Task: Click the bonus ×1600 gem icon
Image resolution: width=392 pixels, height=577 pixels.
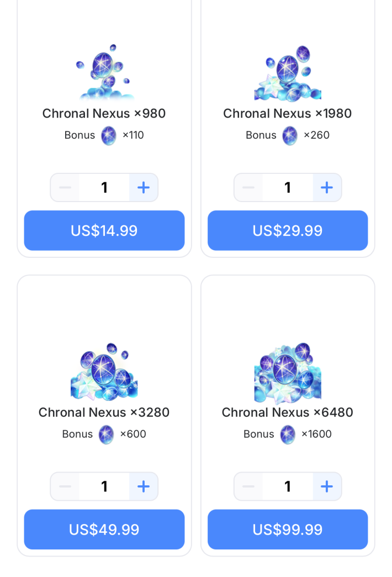Action: 288,435
